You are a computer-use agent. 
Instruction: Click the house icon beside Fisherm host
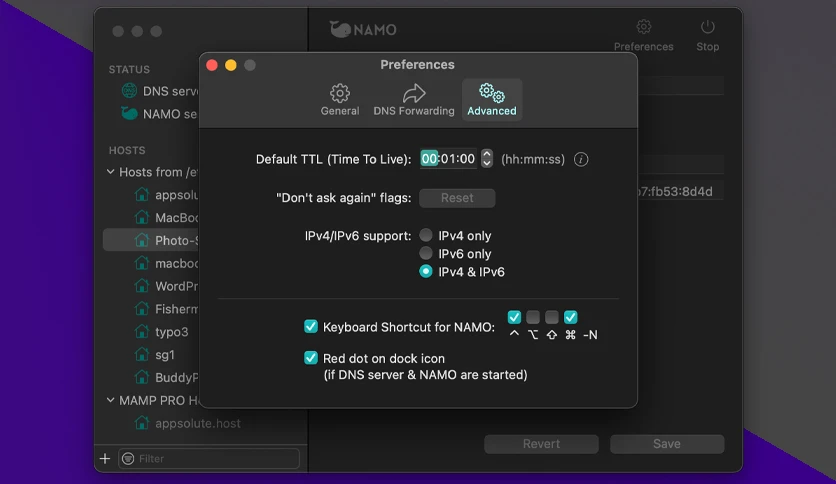(x=142, y=309)
